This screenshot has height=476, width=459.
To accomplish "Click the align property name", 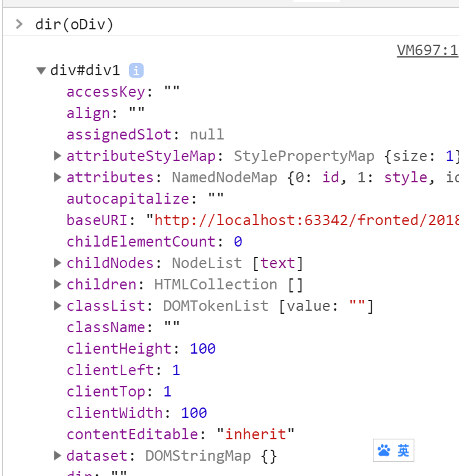I will click(88, 113).
